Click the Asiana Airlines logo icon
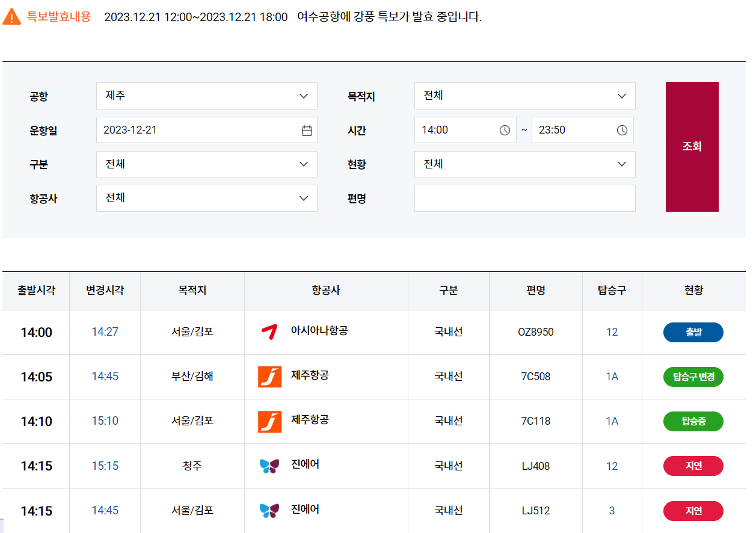The width and height of the screenshot is (756, 533). coord(269,331)
